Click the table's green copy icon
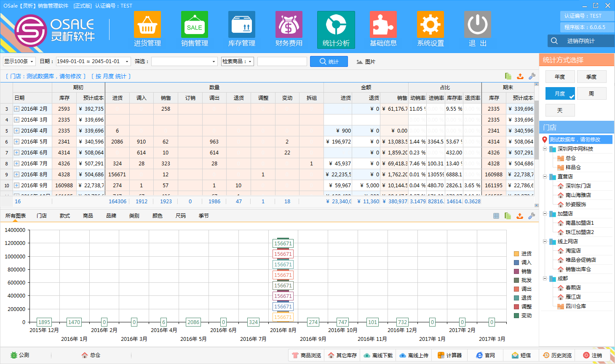Viewport: 615px width, 364px height. click(508, 76)
